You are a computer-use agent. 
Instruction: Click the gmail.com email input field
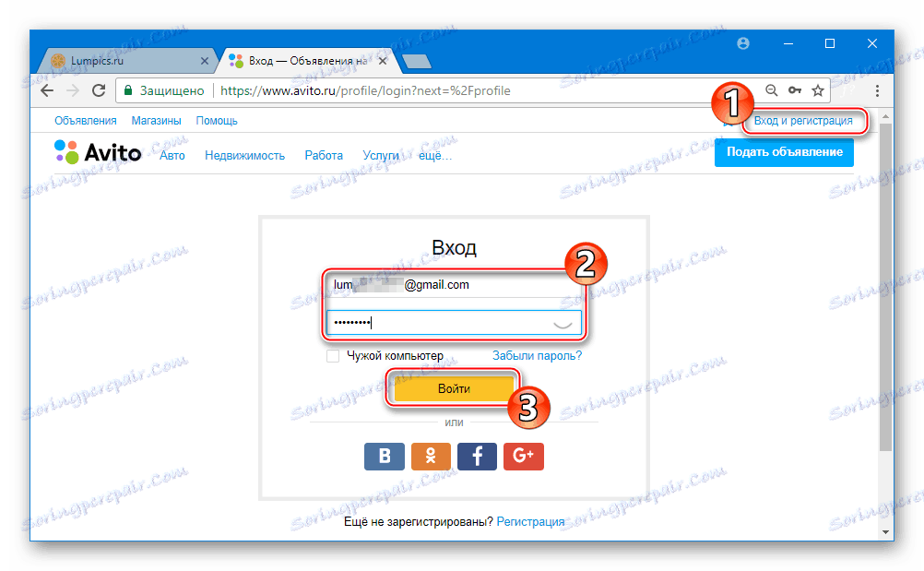coord(454,285)
